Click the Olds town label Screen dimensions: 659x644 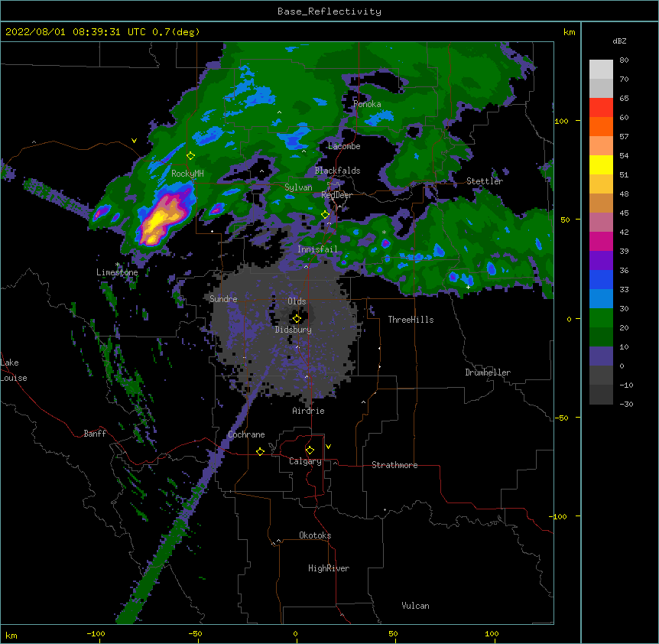tap(297, 301)
